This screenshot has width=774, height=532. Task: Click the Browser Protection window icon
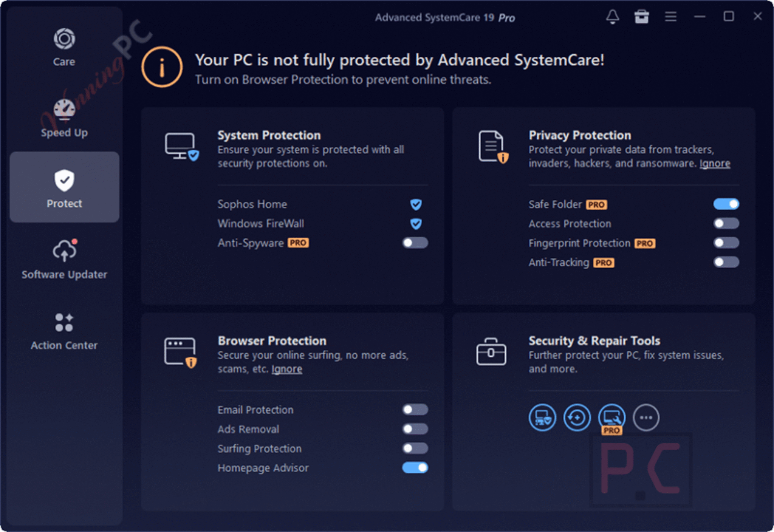click(181, 353)
